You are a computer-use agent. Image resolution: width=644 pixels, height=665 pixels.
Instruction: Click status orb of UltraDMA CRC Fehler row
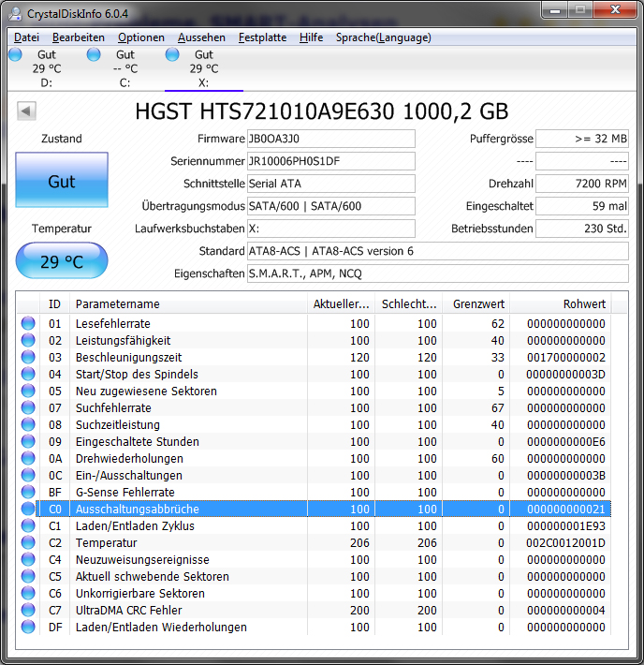click(28, 610)
